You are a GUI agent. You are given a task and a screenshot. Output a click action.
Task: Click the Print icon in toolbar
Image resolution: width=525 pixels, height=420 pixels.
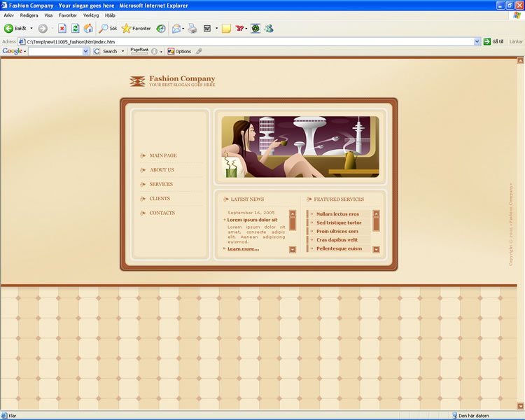tap(192, 29)
